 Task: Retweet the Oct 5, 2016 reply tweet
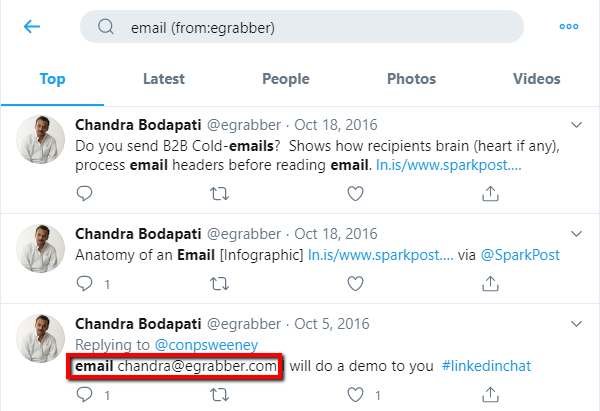pos(219,395)
